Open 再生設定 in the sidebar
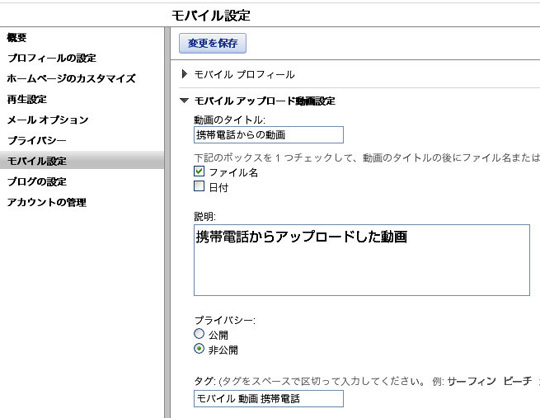This screenshot has height=418, width=540. pyautogui.click(x=27, y=99)
